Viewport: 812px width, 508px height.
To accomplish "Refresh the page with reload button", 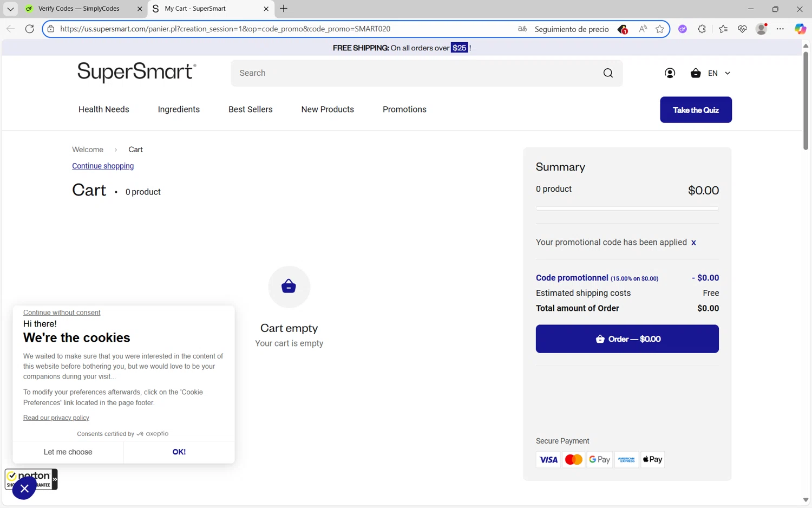I will pos(30,29).
